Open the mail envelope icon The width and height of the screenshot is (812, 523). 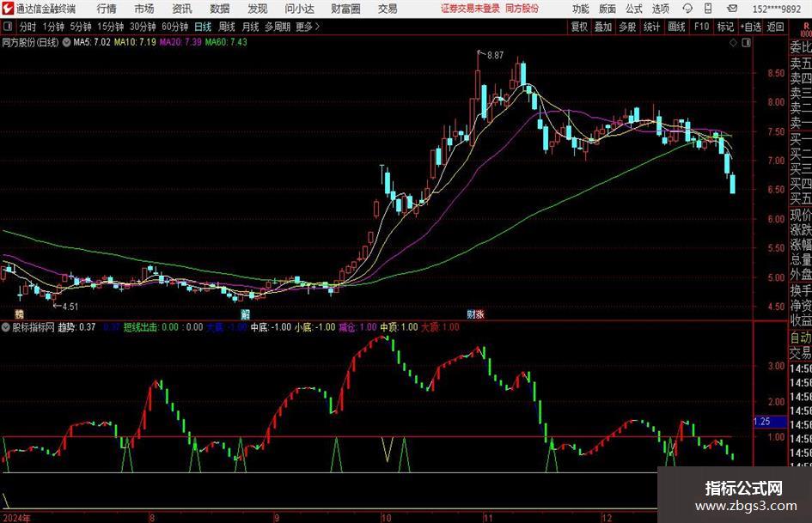[732, 9]
